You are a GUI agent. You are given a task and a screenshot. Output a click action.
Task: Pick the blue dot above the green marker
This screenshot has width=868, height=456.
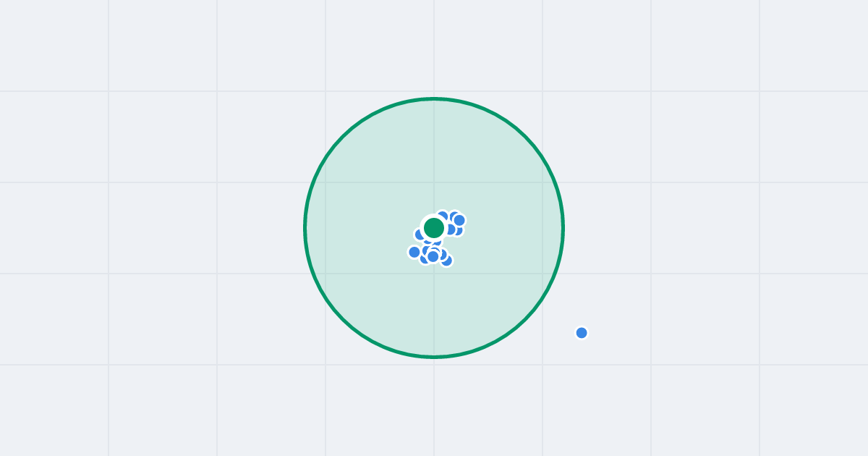(443, 216)
